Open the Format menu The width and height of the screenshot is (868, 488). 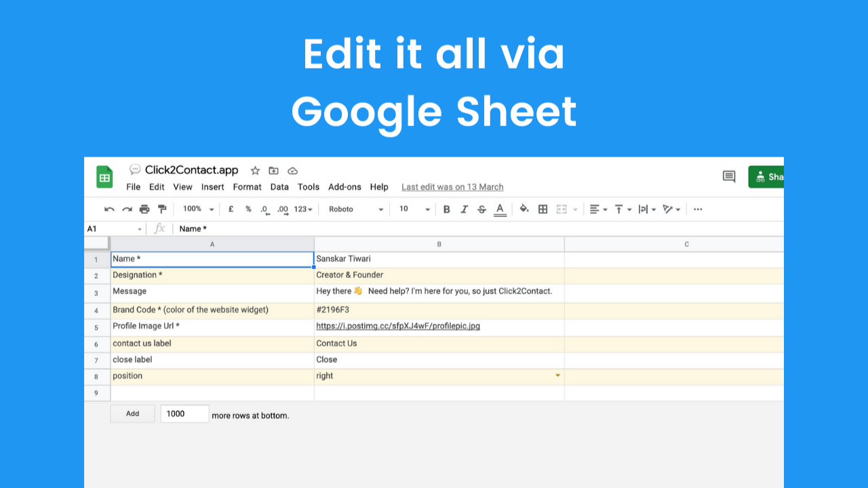(x=247, y=187)
